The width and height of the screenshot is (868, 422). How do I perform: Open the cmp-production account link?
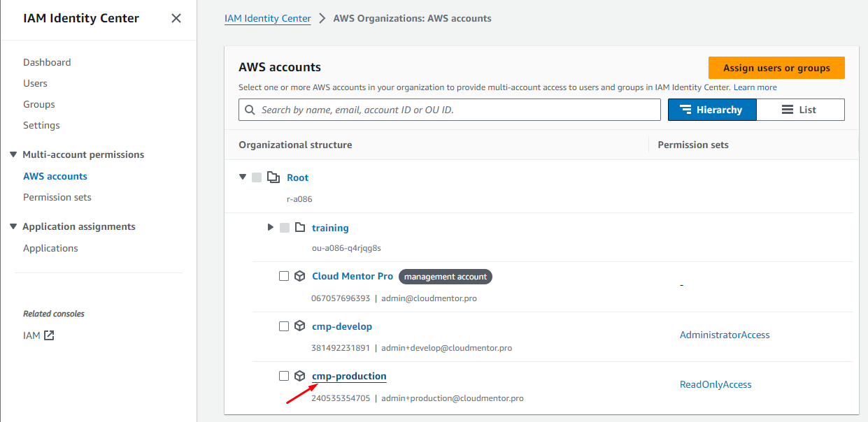click(349, 376)
